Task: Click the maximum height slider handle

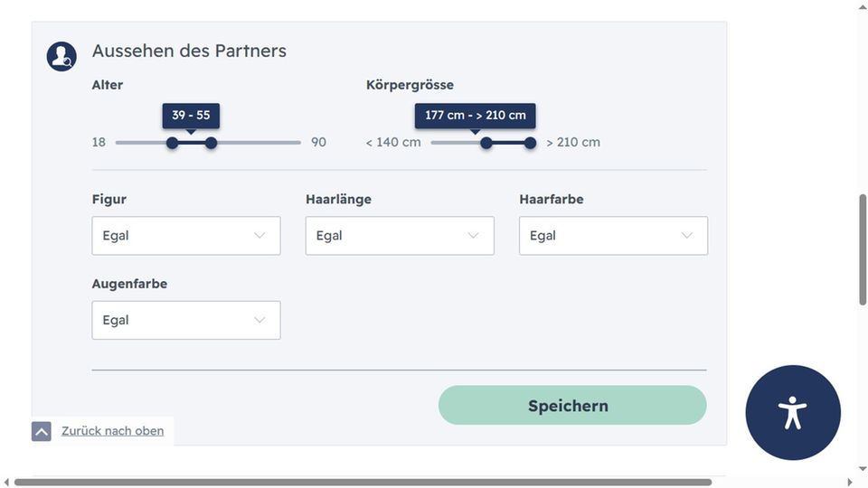Action: (x=530, y=143)
